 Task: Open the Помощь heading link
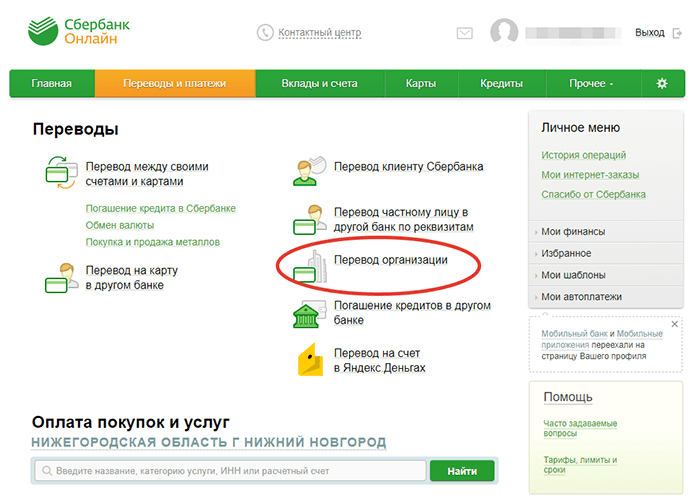tap(568, 397)
